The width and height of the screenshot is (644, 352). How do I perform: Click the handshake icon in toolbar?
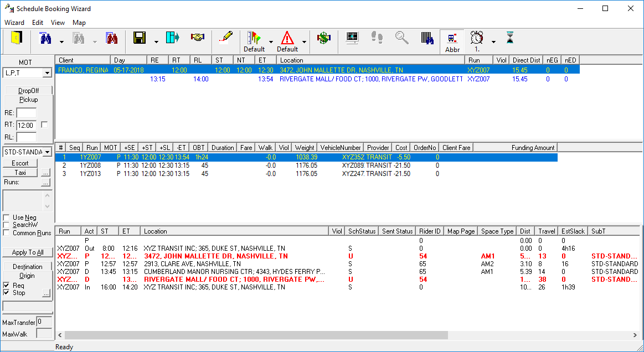[198, 38]
